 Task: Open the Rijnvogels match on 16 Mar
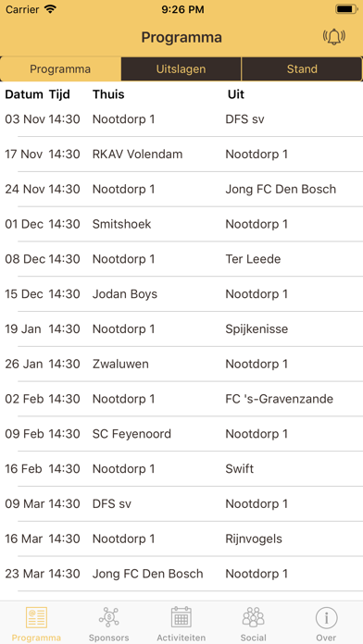pyautogui.click(x=181, y=539)
